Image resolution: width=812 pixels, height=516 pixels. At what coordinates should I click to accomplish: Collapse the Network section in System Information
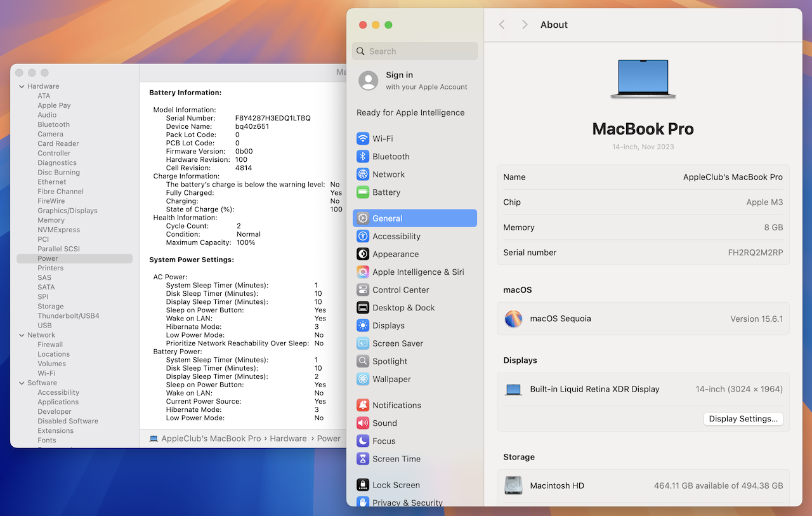[x=22, y=335]
